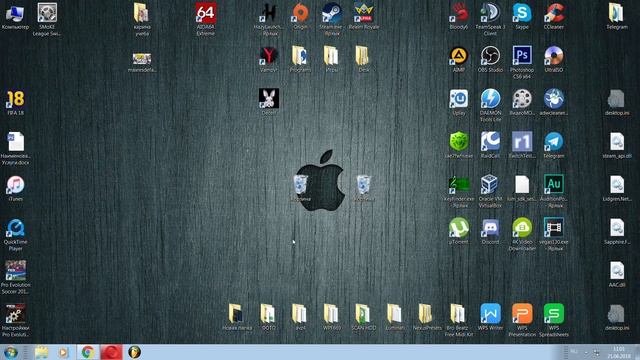
Task: Open the Pro Evolution Soccer settings shortcut
Action: point(16,314)
